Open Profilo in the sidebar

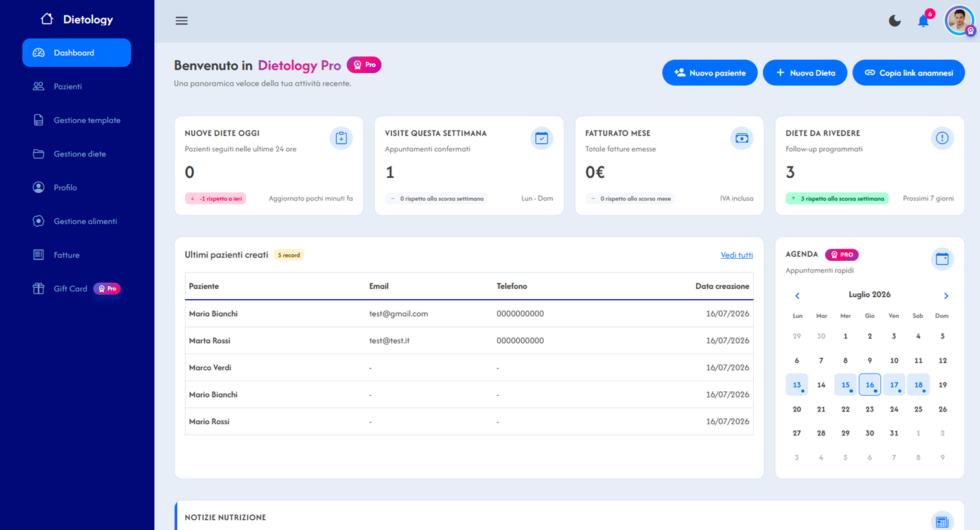(x=76, y=187)
